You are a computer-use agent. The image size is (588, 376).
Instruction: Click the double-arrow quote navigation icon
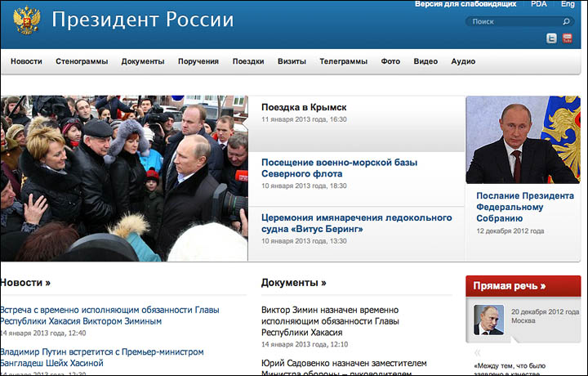point(478,352)
